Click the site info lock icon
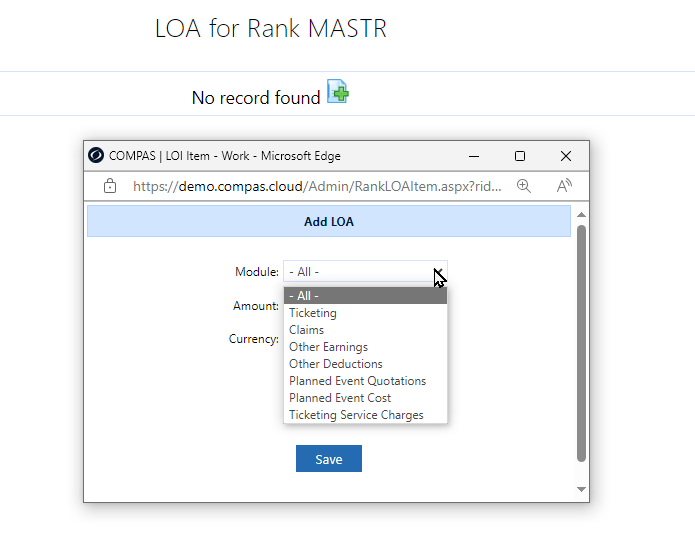Viewport: 695px width, 542px height. pyautogui.click(x=110, y=186)
